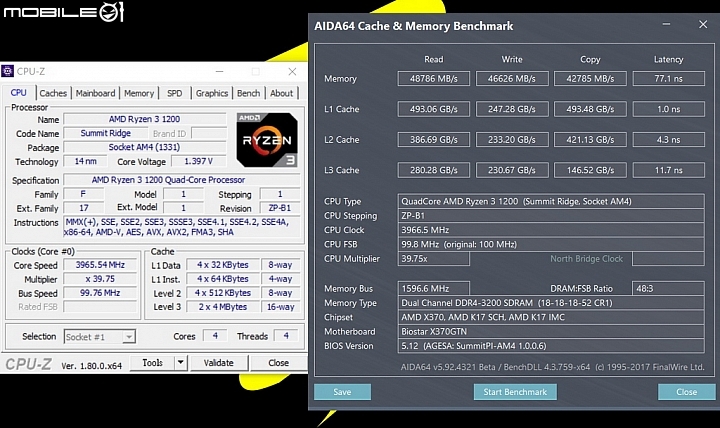Click Memory Copy value 42785 MB/s
Viewport: 720px width, 428px height.
(x=590, y=79)
